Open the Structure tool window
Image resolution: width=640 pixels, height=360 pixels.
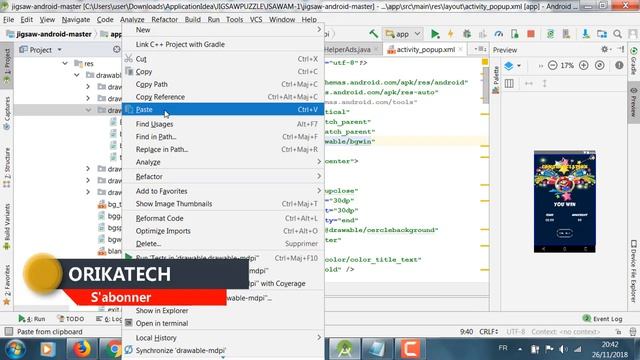click(7, 167)
